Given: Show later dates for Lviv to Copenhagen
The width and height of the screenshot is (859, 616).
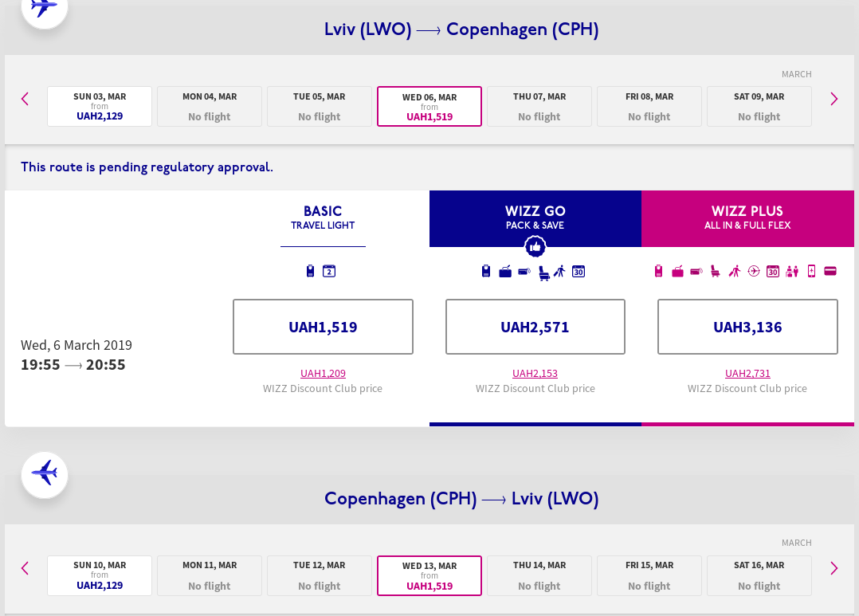Looking at the screenshot, I should [x=834, y=99].
